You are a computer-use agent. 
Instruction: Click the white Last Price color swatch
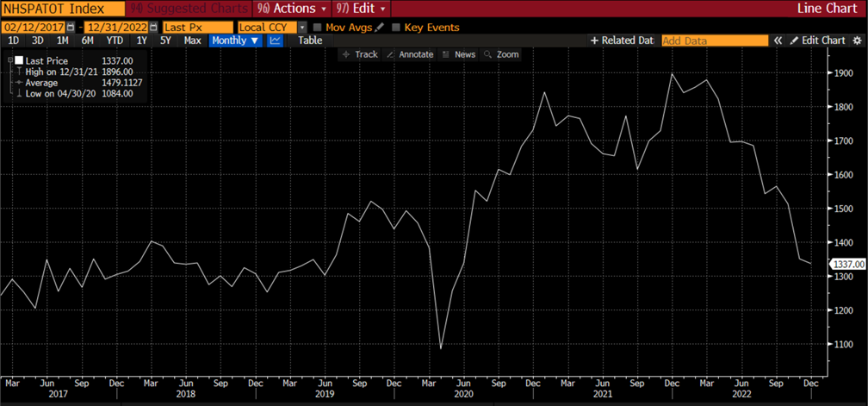[18, 61]
